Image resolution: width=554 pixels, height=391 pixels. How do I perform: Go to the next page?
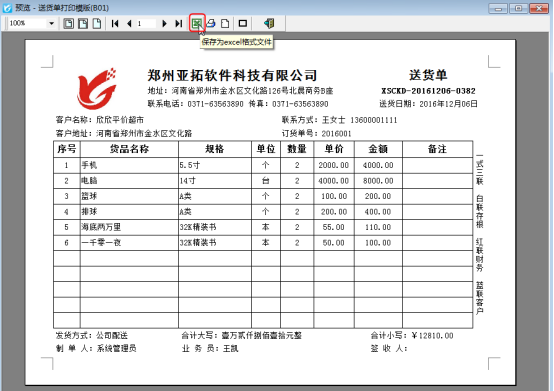[164, 23]
